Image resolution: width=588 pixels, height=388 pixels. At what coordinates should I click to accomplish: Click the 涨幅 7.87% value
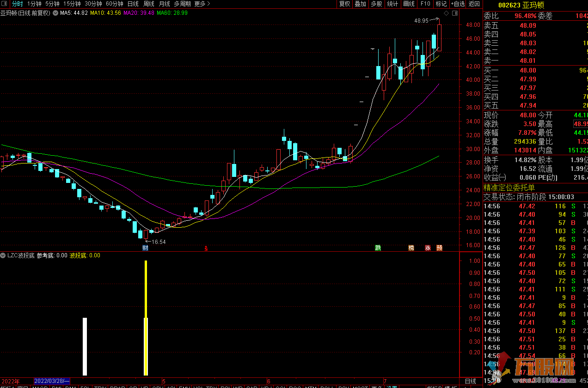[527, 133]
